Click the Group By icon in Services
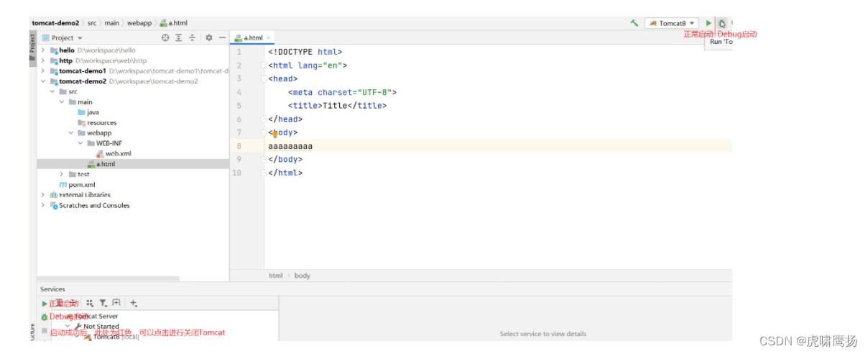This screenshot has height=354, width=868. pos(90,304)
